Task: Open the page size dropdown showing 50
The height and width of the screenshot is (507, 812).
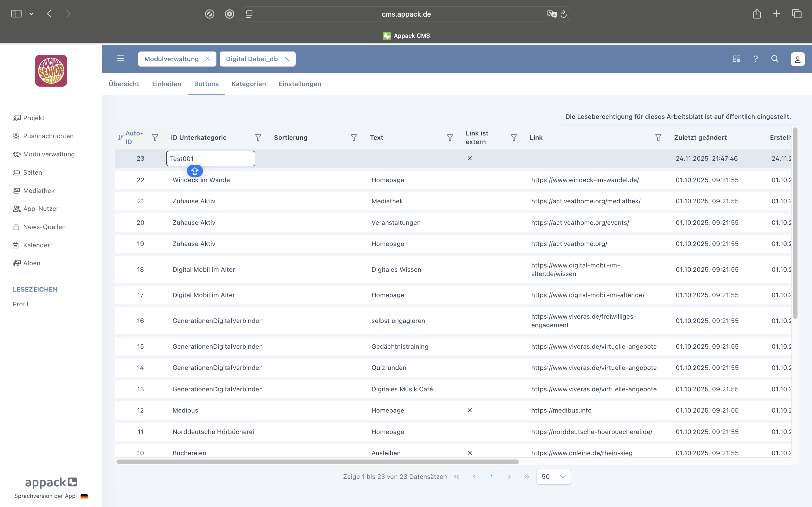Action: click(x=553, y=476)
